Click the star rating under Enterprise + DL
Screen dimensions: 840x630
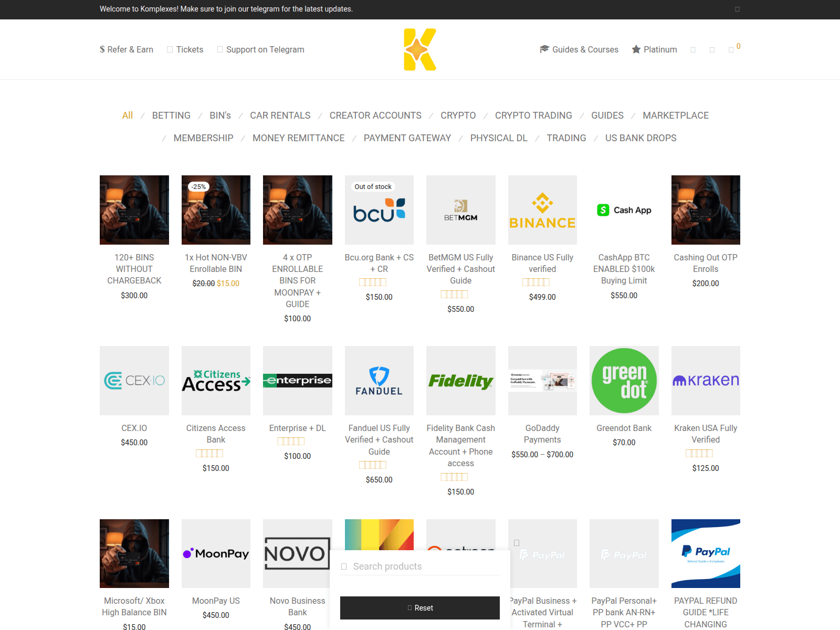click(291, 442)
